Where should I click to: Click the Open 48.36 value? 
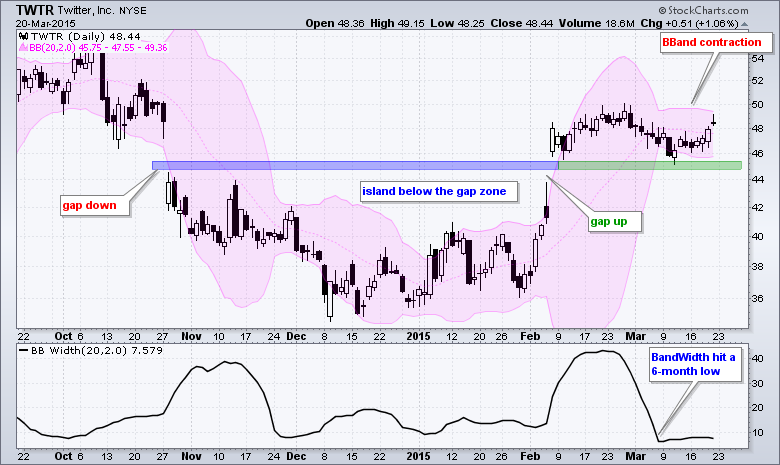[x=335, y=23]
